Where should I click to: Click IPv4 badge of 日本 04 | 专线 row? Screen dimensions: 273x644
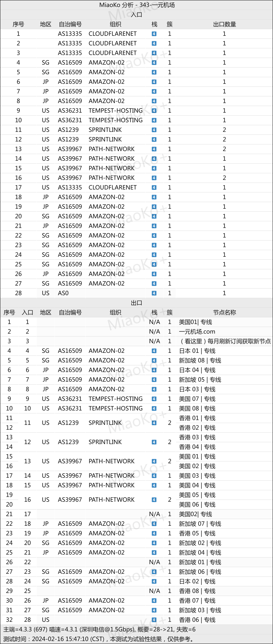tap(154, 370)
